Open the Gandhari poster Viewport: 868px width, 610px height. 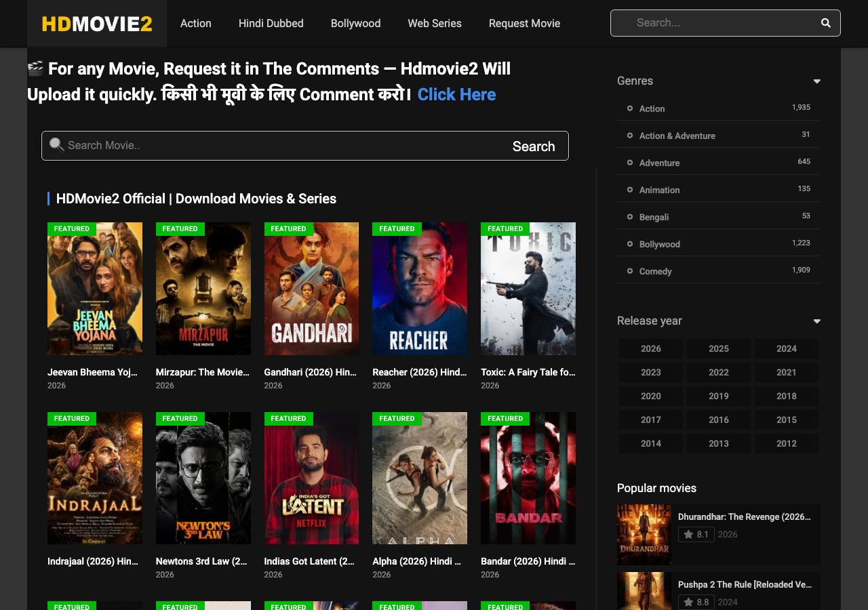311,289
